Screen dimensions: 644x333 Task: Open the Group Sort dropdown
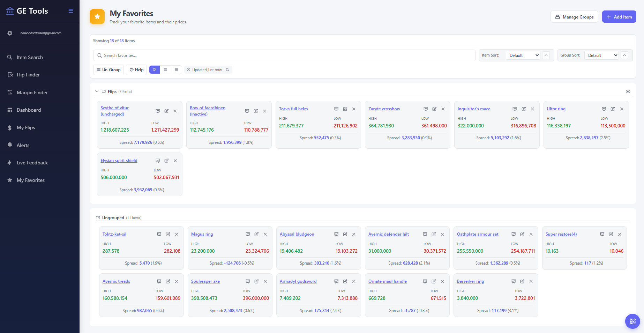tap(601, 55)
